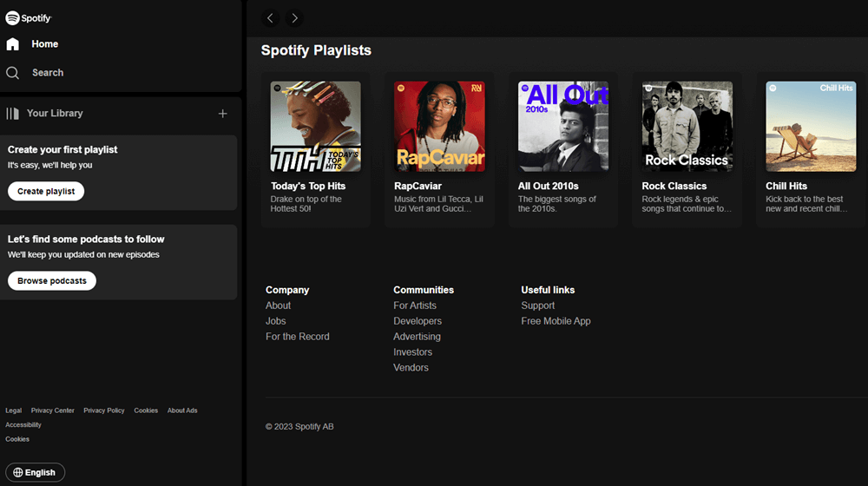Click the Chill Hits title
This screenshot has width=868, height=486.
(786, 186)
